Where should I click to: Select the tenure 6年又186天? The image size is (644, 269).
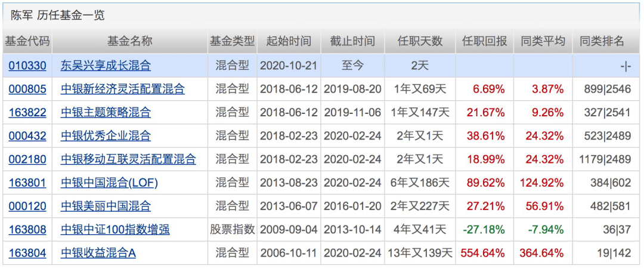pyautogui.click(x=420, y=183)
